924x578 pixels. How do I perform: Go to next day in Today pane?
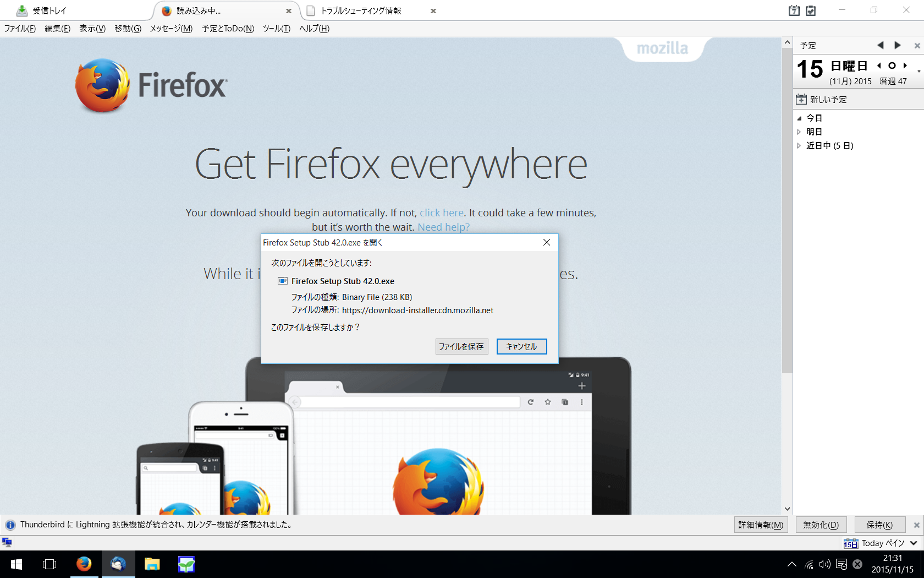(x=905, y=66)
